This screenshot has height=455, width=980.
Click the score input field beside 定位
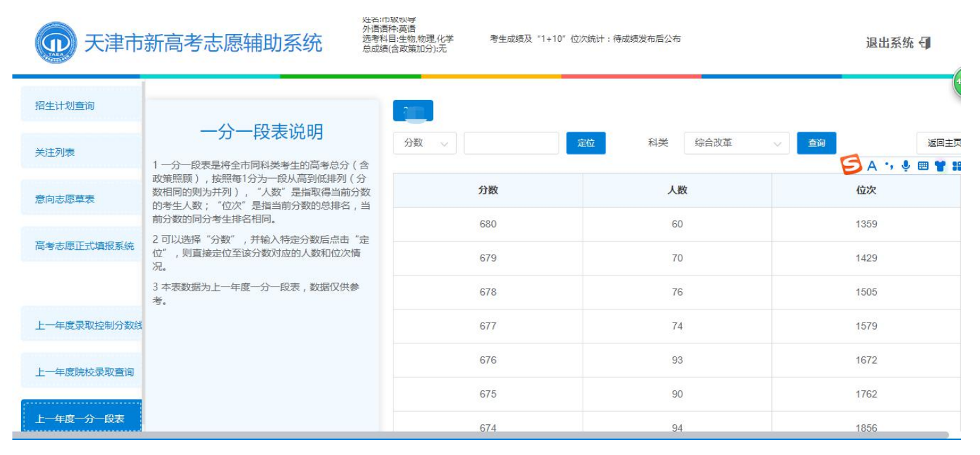511,143
